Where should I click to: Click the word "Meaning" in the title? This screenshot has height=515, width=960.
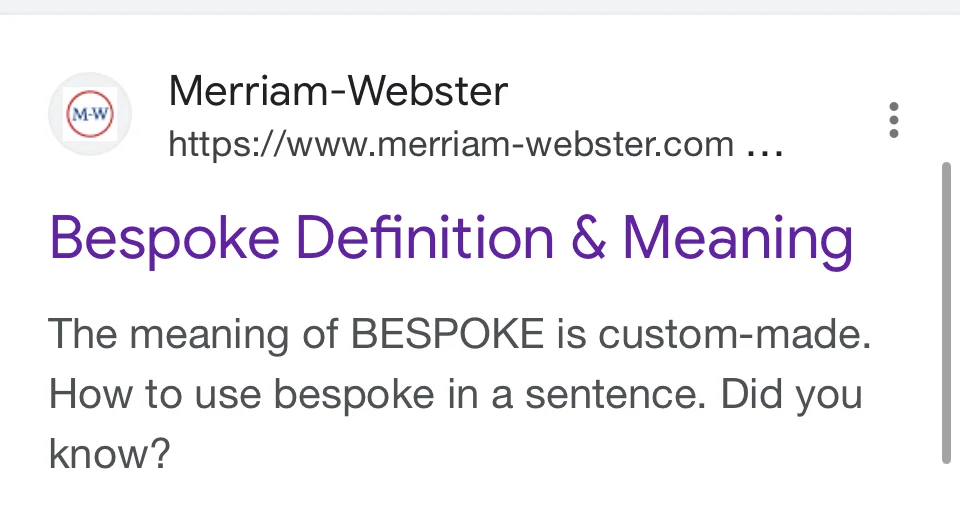pos(738,240)
